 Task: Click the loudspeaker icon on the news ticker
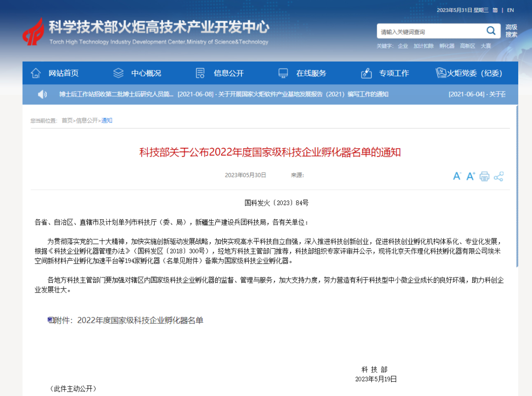41,94
